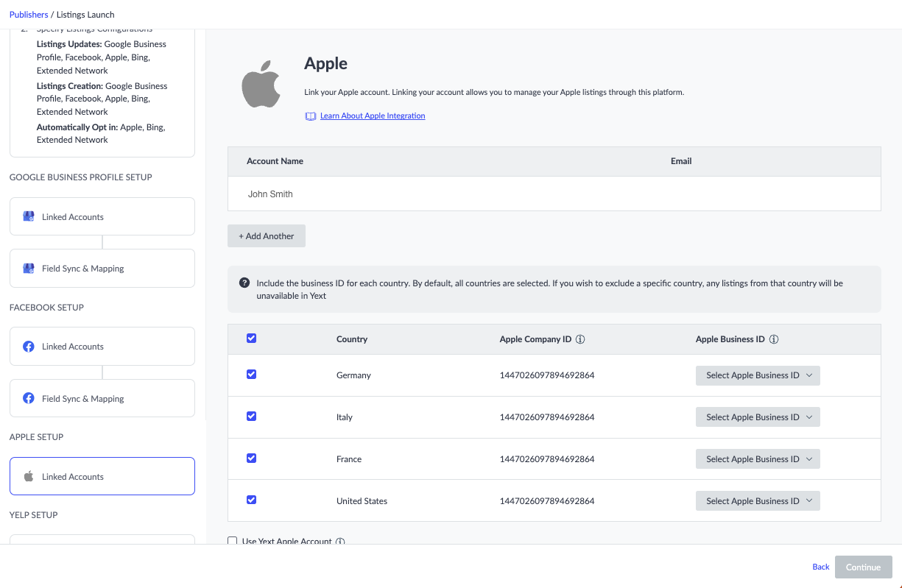The height and width of the screenshot is (588, 902).
Task: Click the Back link
Action: (x=821, y=567)
